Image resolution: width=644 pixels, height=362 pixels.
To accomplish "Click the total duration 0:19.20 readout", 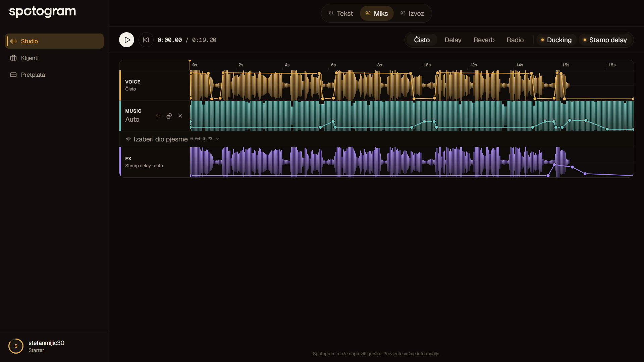I will tap(204, 40).
